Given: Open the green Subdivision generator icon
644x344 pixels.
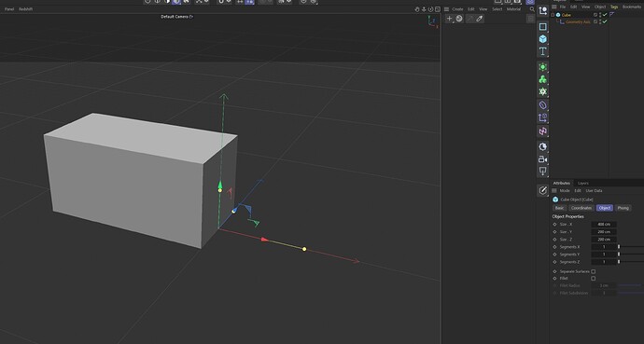Looking at the screenshot, I should click(542, 67).
